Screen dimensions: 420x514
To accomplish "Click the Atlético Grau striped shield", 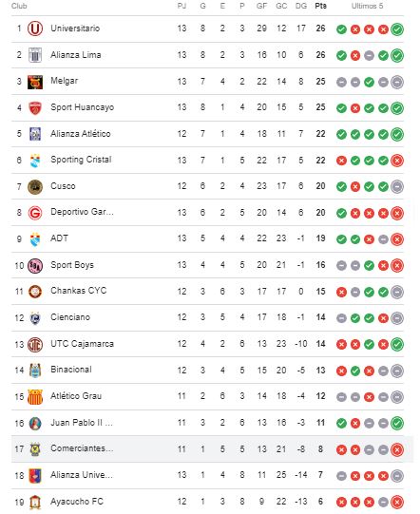I will coord(35,396).
